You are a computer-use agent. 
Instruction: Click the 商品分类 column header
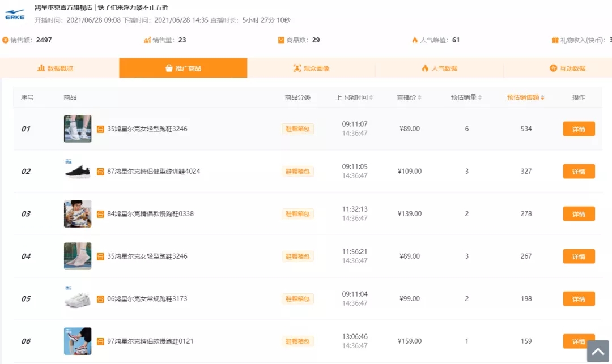297,97
